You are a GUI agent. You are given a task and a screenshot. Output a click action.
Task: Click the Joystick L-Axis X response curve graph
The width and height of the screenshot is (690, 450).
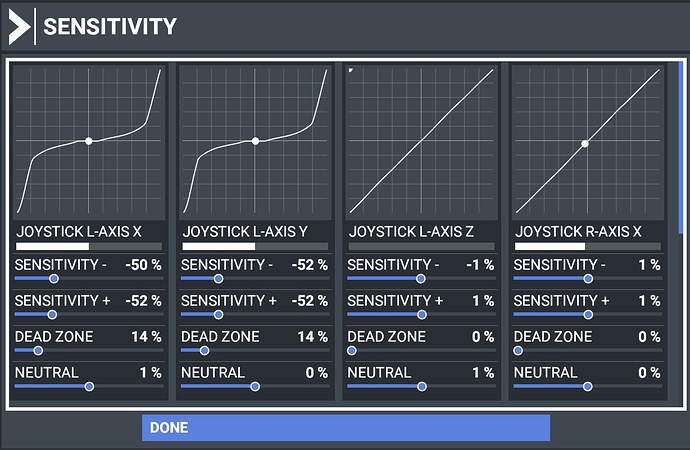[x=89, y=141]
